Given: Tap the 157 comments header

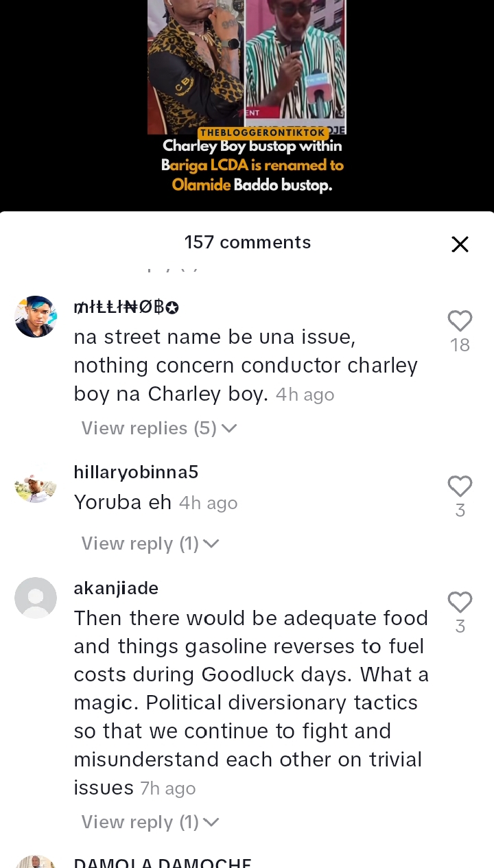Looking at the screenshot, I should click(x=247, y=242).
